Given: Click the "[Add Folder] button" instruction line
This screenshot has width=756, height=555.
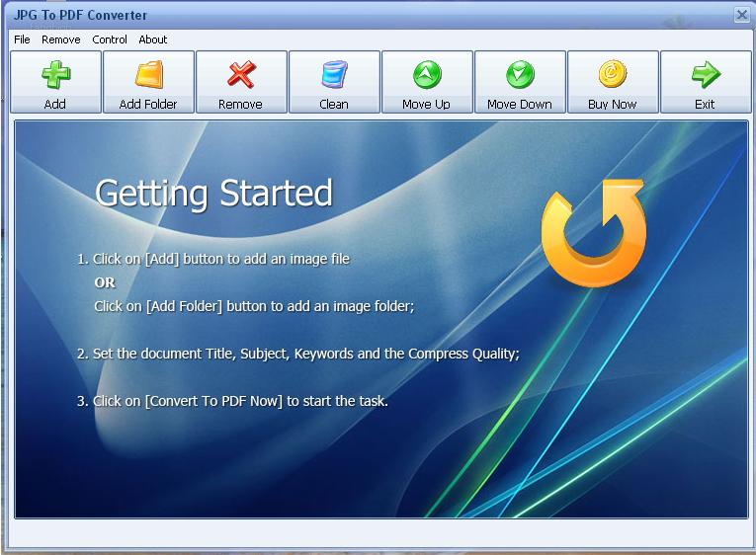Looking at the screenshot, I should [254, 306].
